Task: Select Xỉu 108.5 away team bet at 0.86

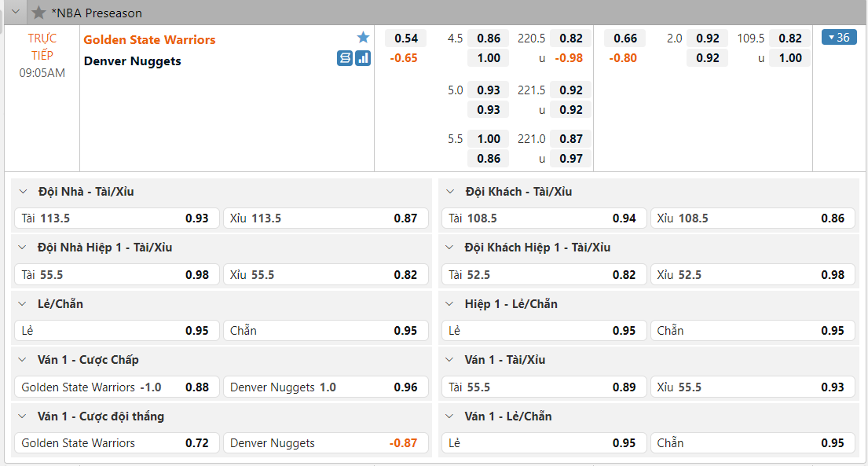Action: [x=753, y=218]
